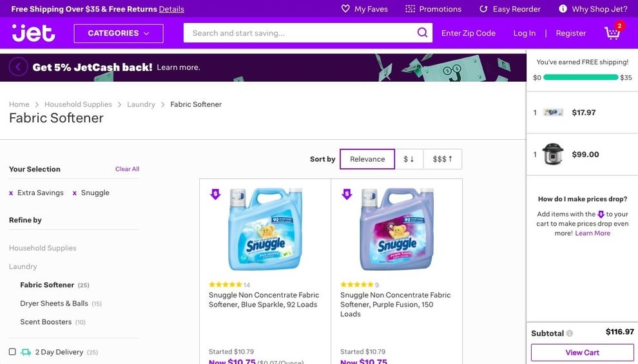
Task: Sort by price low to high
Action: [x=409, y=159]
